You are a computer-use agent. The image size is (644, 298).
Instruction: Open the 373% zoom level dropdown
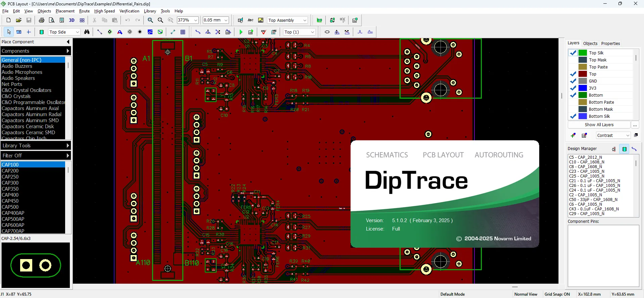(x=196, y=20)
